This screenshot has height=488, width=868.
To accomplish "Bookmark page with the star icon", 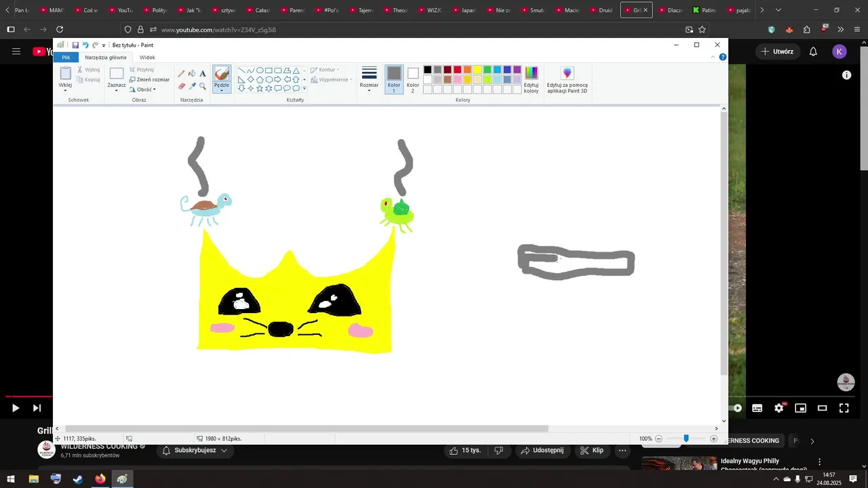I will click(703, 30).
